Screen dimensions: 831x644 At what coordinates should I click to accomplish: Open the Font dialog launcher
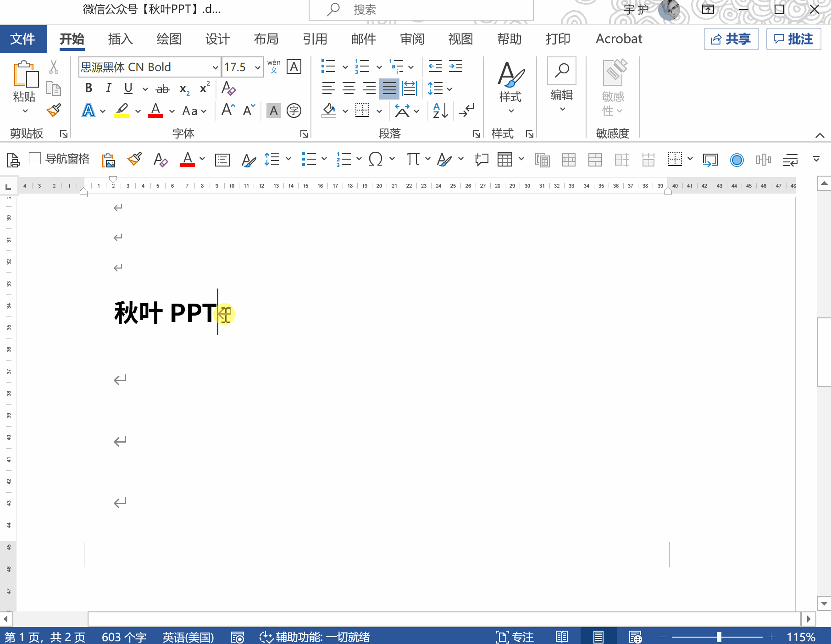click(304, 134)
